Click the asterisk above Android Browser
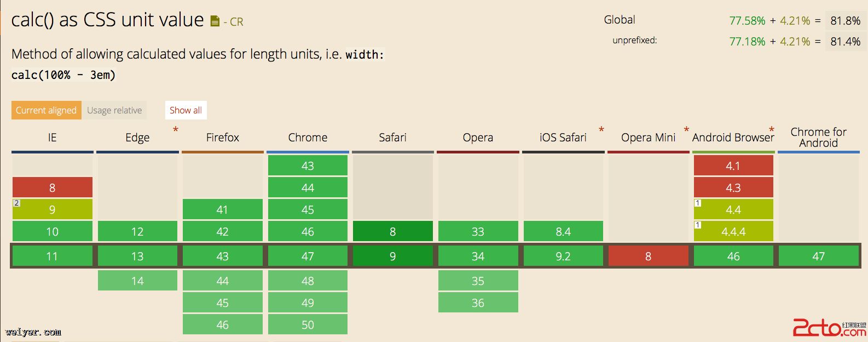 (x=772, y=130)
